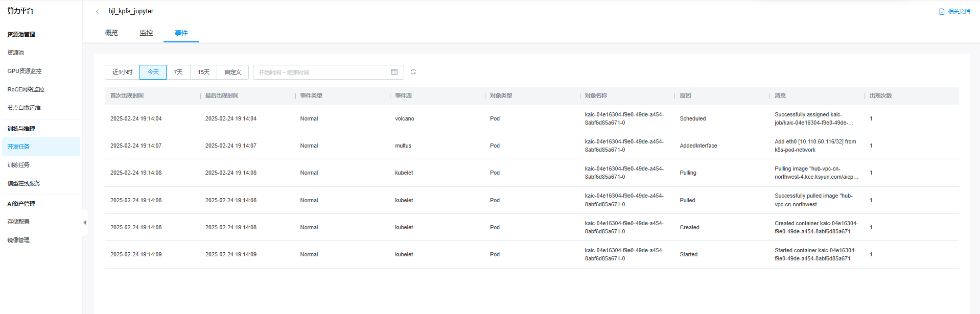The height and width of the screenshot is (314, 980).
Task: Open 镜像管理 in the sidebar
Action: [18, 240]
